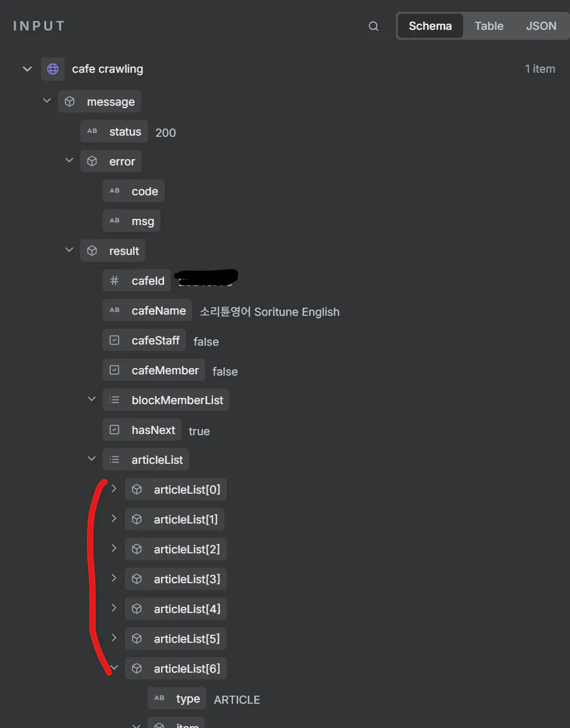Switch to the JSON view tab
Viewport: 570px width, 728px height.
[541, 26]
